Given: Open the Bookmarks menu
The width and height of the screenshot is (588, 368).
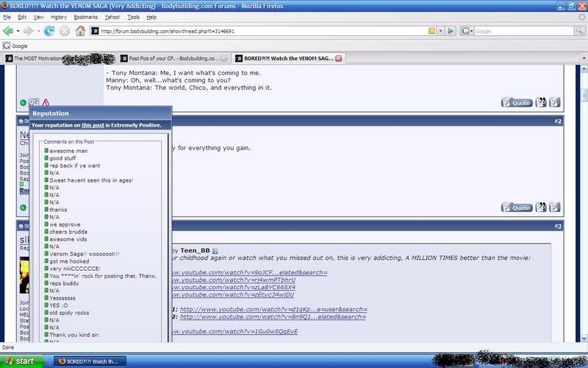Looking at the screenshot, I should [x=85, y=17].
